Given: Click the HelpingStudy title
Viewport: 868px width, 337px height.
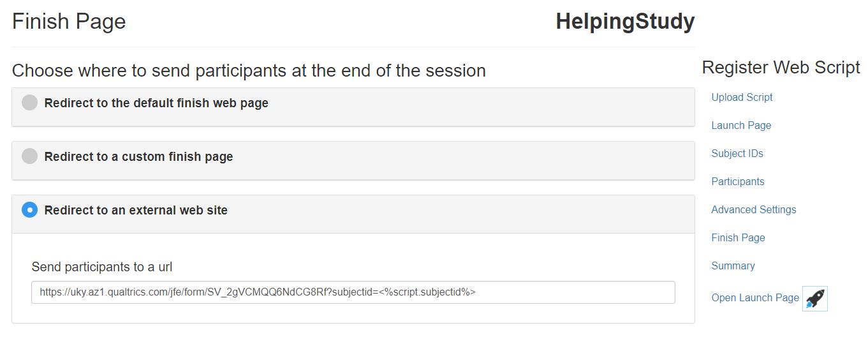Looking at the screenshot, I should click(625, 22).
